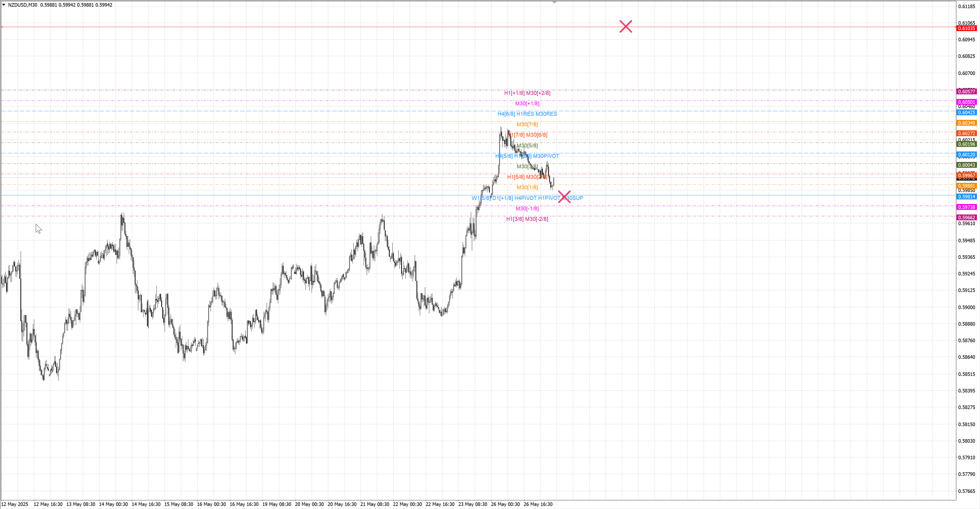980x509 pixels.
Task: Click the NZDUSD,M30 chart title text
Action: [x=22, y=5]
